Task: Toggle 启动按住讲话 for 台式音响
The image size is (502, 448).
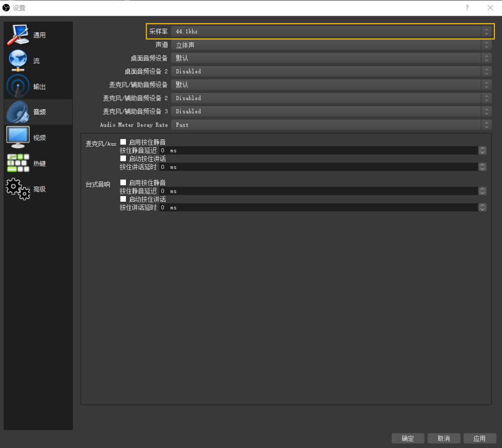Action: coord(123,199)
